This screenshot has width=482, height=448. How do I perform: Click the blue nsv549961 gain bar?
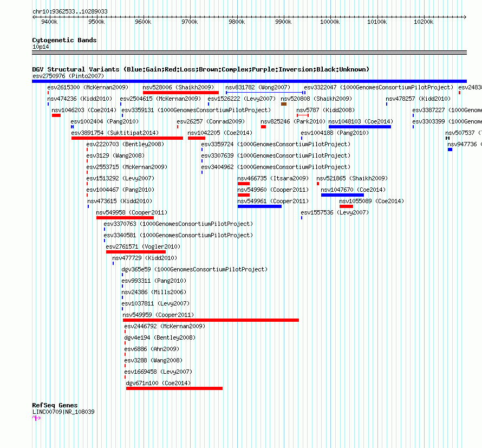pyautogui.click(x=260, y=206)
